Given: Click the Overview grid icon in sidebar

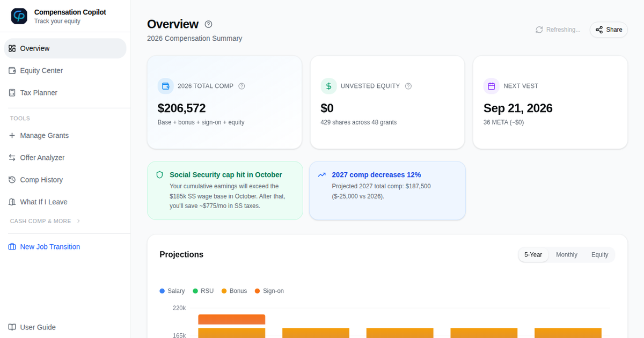Looking at the screenshot, I should coord(12,48).
